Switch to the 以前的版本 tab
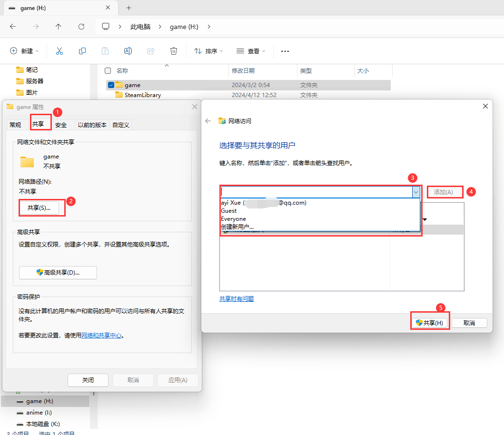Viewport: 504px width, 435px height. 92,125
